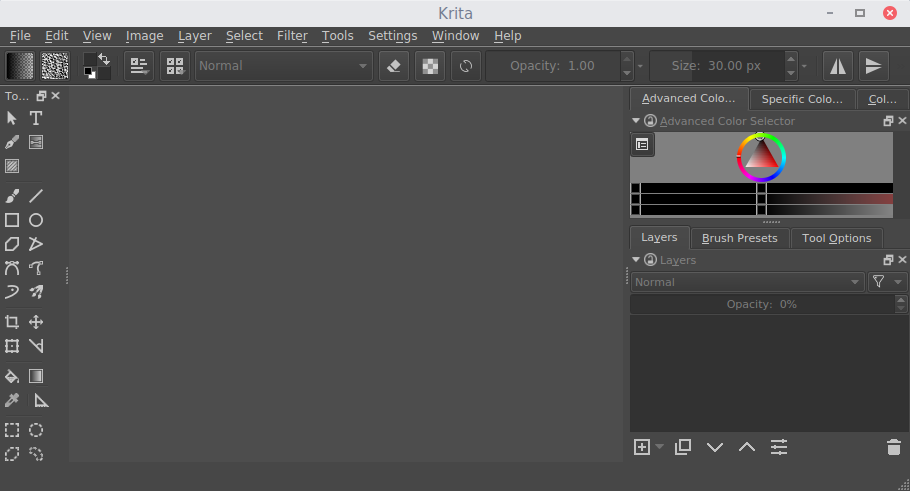Screen dimensions: 910x491
Task: Select the Crop tool
Action: pyautogui.click(x=12, y=322)
